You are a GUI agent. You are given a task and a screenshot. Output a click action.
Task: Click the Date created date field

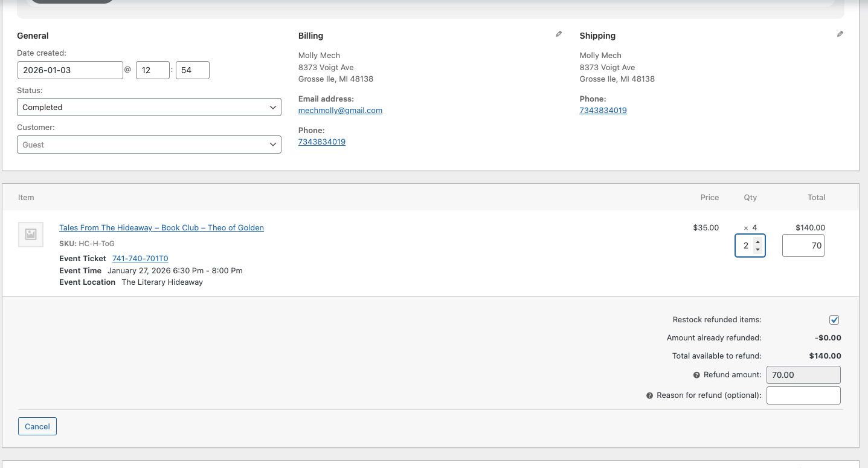click(70, 70)
